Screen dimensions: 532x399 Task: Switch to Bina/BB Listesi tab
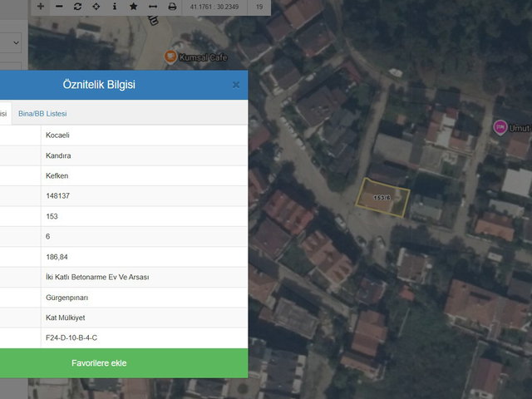click(42, 114)
